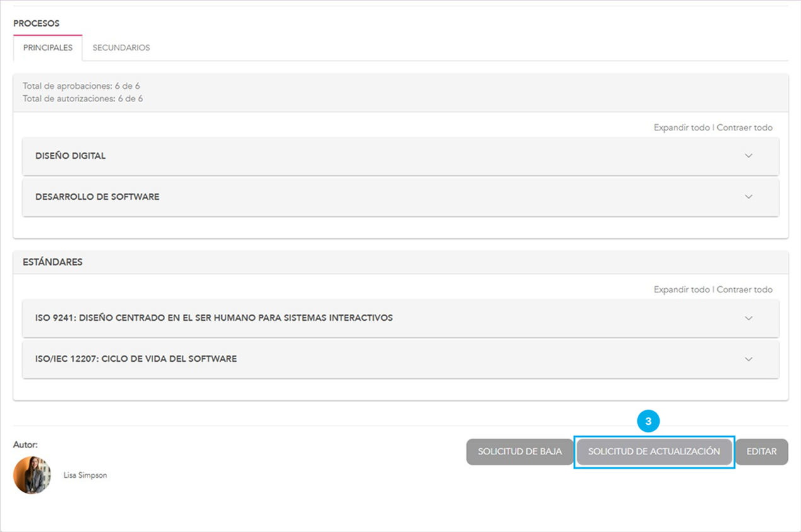Click 'Expandir todo' in the Procesos section
Screen dimensions: 801x532
[681, 127]
